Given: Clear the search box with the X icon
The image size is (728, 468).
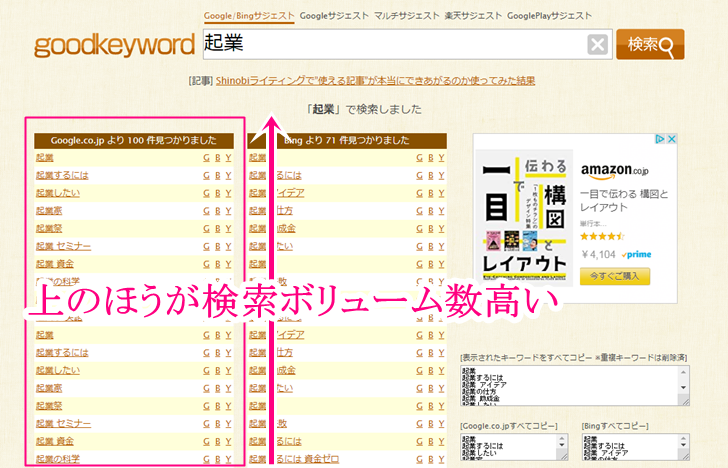Looking at the screenshot, I should 598,45.
